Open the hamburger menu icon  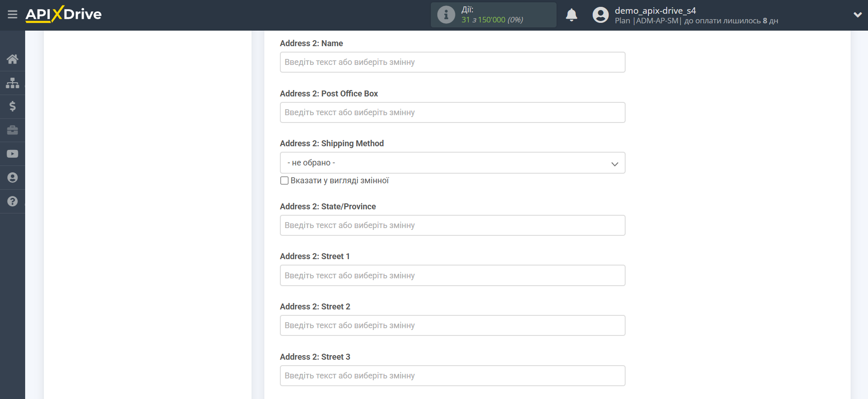click(12, 15)
